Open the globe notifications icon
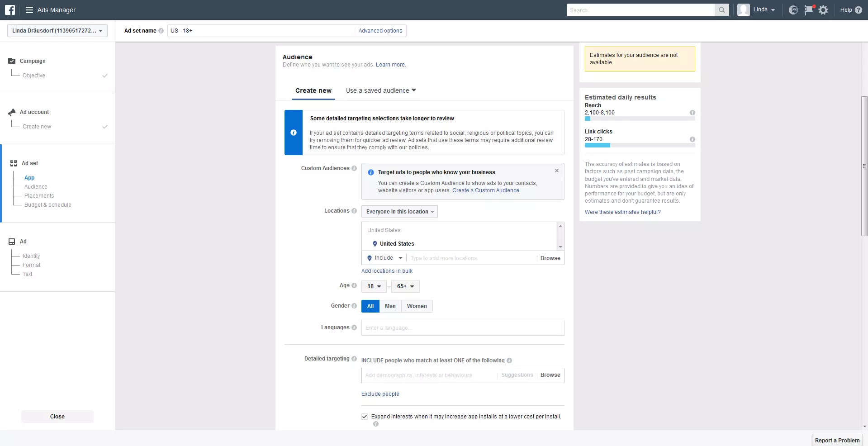Viewport: 868px width, 446px height. coord(793,10)
